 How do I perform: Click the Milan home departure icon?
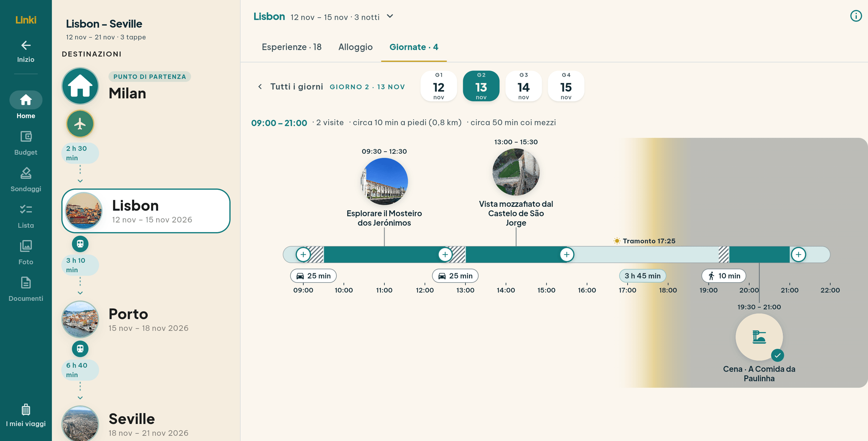click(80, 86)
